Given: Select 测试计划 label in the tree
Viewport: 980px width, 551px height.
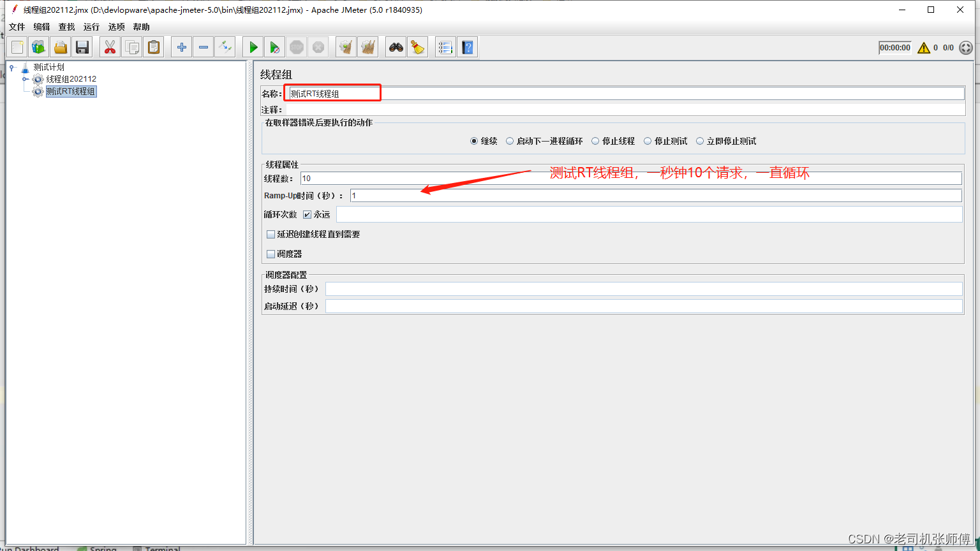Looking at the screenshot, I should pyautogui.click(x=48, y=67).
